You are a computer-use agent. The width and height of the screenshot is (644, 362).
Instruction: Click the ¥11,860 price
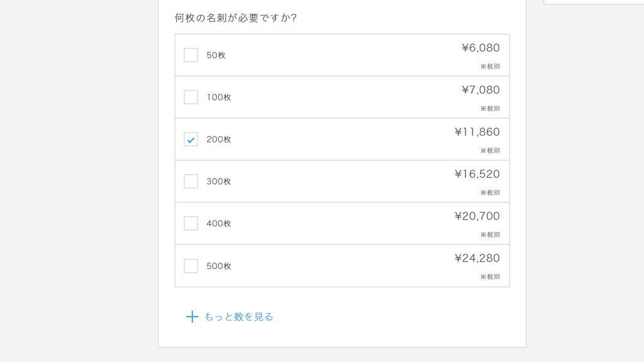(477, 132)
